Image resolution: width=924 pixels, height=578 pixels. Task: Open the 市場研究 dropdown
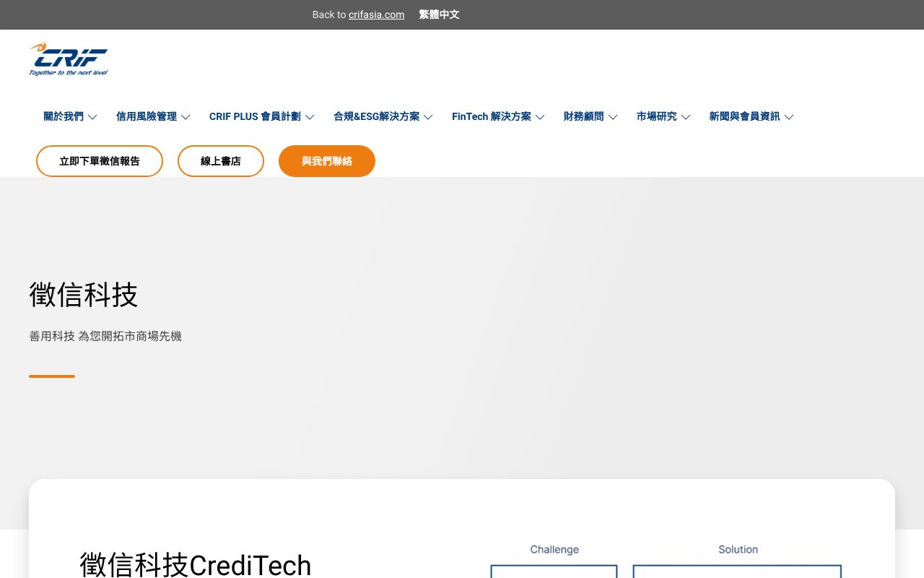685,117
